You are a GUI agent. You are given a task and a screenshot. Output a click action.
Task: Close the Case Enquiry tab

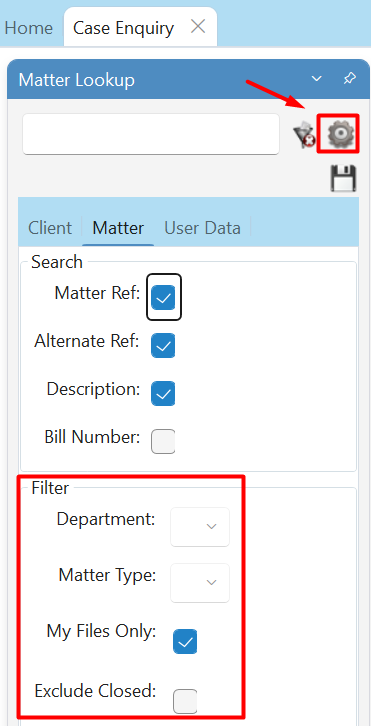tap(198, 27)
